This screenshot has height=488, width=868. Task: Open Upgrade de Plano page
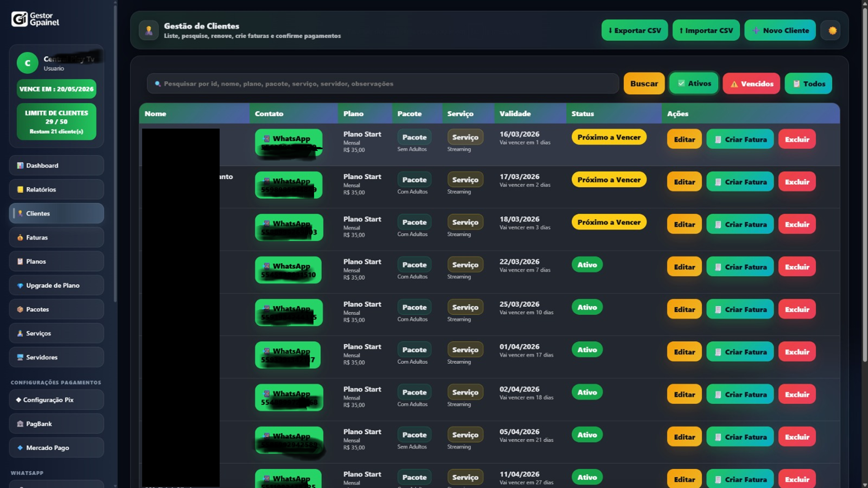57,286
